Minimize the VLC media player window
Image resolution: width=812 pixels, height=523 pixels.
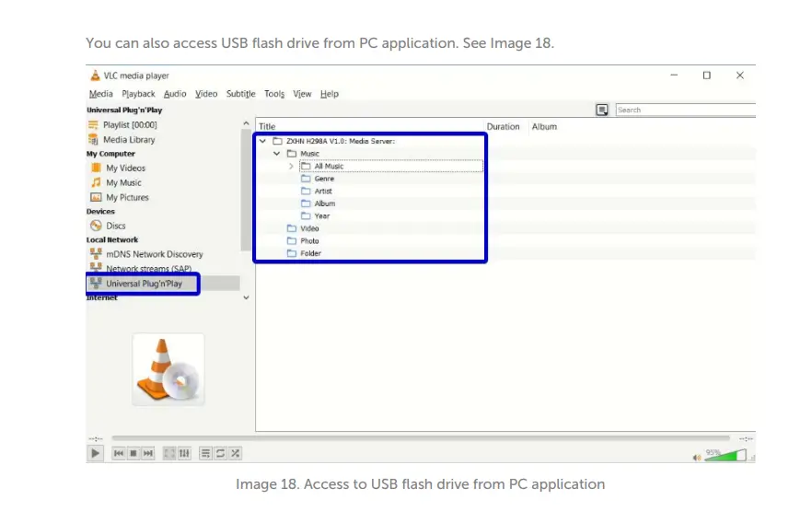coord(674,76)
